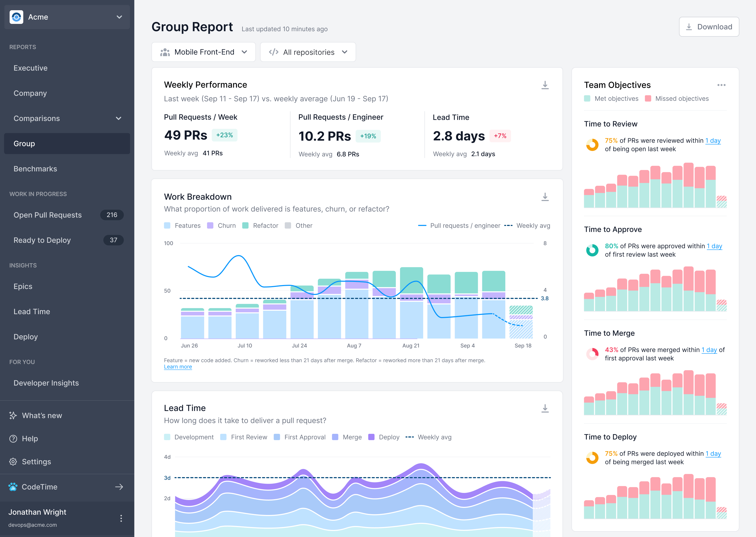Image resolution: width=756 pixels, height=537 pixels.
Task: Click the Features legend color swatch
Action: (167, 225)
